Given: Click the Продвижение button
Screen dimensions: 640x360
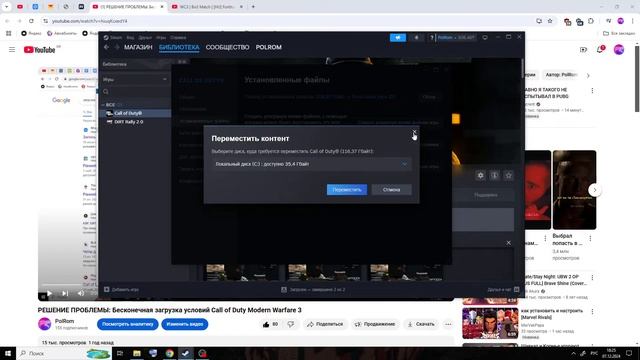Looking at the screenshot, I should click(x=375, y=324).
